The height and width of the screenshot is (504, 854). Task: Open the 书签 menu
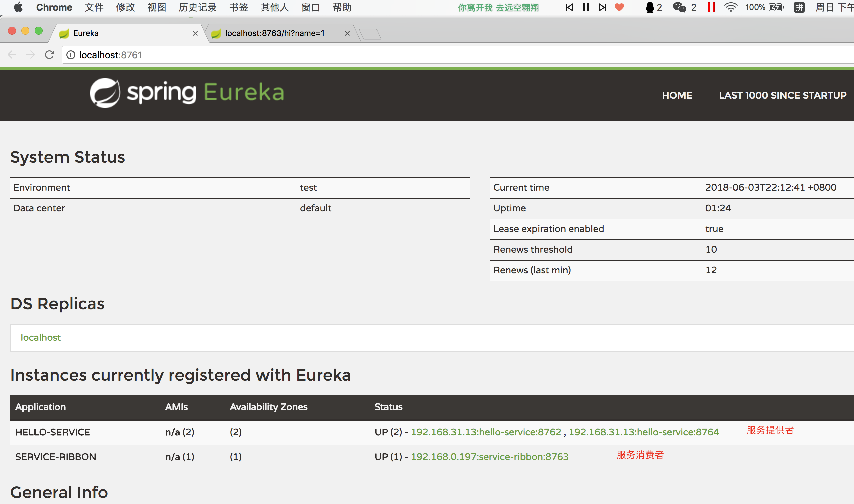(238, 7)
